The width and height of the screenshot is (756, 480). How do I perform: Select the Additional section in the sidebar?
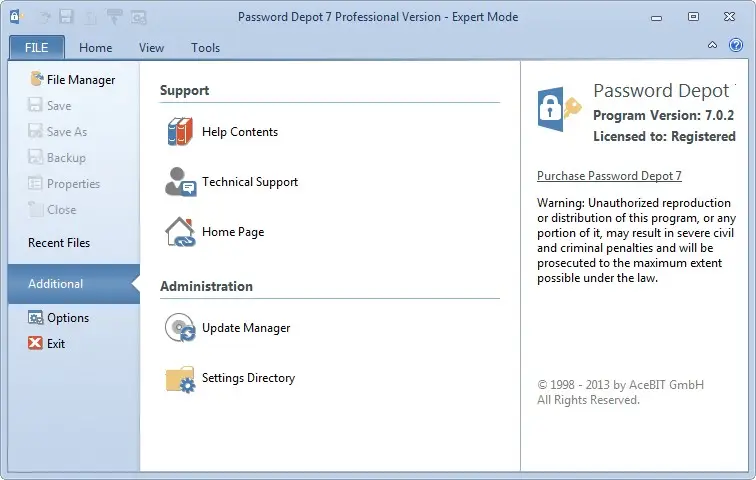pyautogui.click(x=74, y=284)
